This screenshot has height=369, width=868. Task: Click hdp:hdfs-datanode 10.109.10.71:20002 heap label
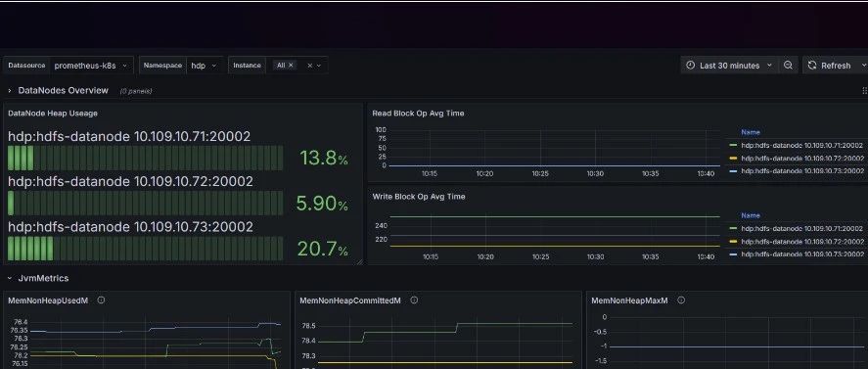[129, 136]
